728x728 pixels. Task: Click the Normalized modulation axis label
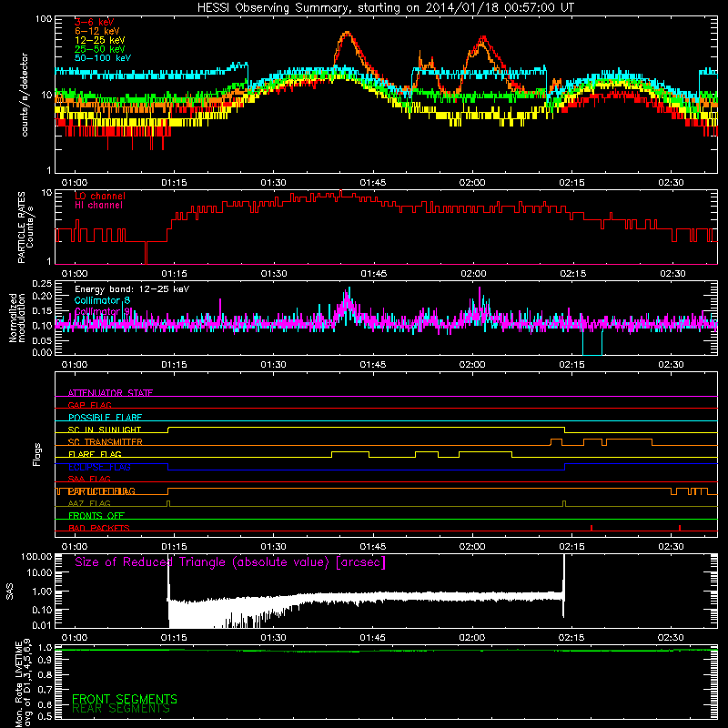coord(17,318)
